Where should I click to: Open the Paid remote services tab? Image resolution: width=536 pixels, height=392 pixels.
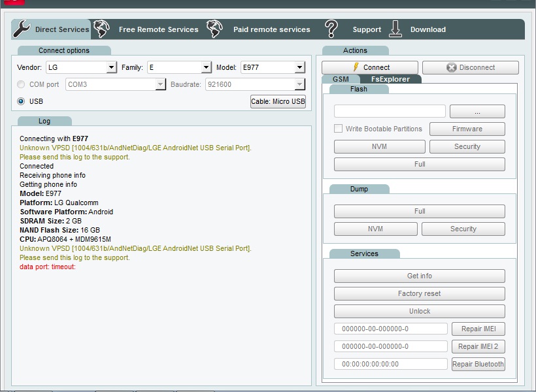point(272,29)
